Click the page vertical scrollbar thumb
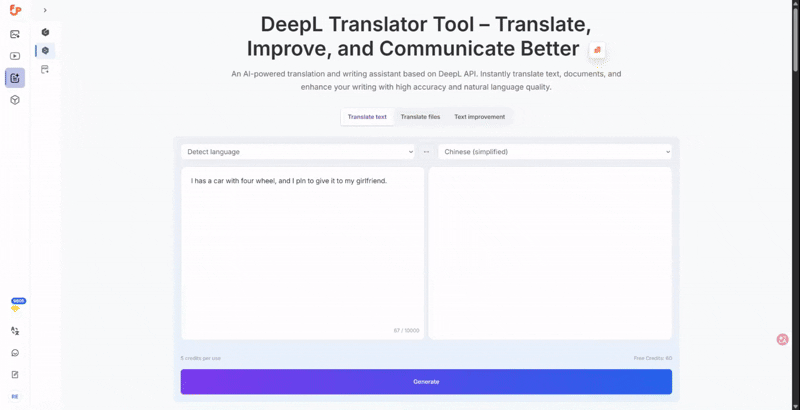 point(796,41)
